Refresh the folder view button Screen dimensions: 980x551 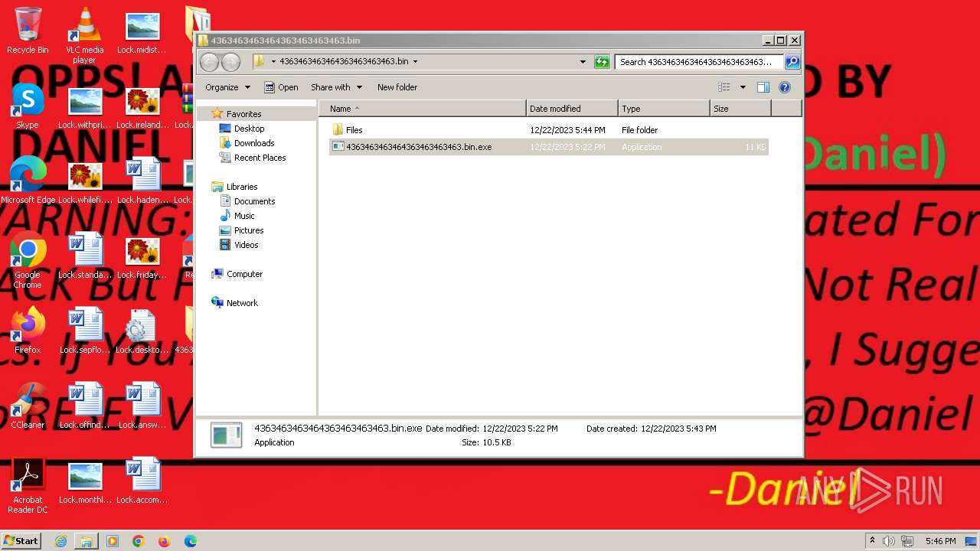602,62
